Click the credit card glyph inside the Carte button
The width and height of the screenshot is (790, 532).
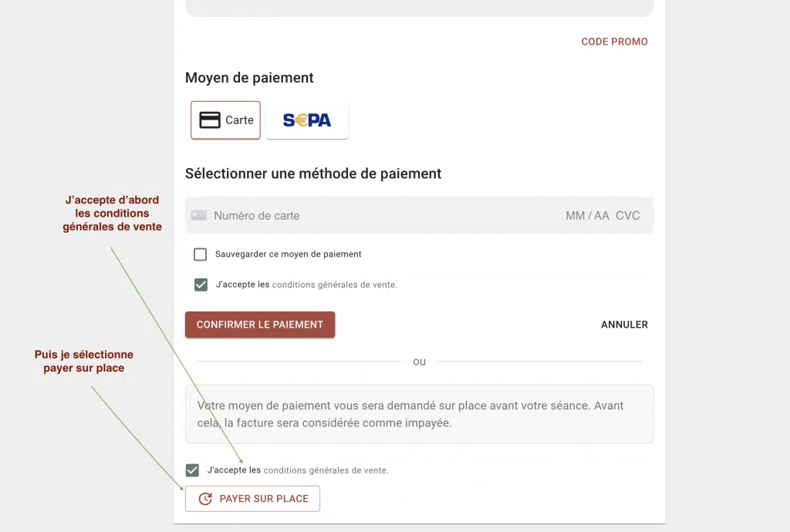pyautogui.click(x=208, y=120)
